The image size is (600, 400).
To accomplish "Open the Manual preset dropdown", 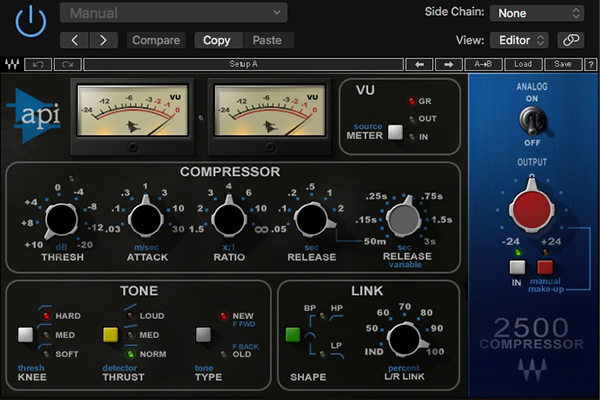I will click(x=173, y=13).
